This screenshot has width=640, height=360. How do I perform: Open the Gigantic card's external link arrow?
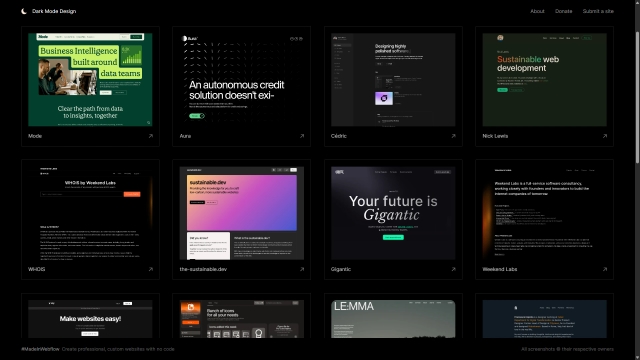(x=453, y=269)
